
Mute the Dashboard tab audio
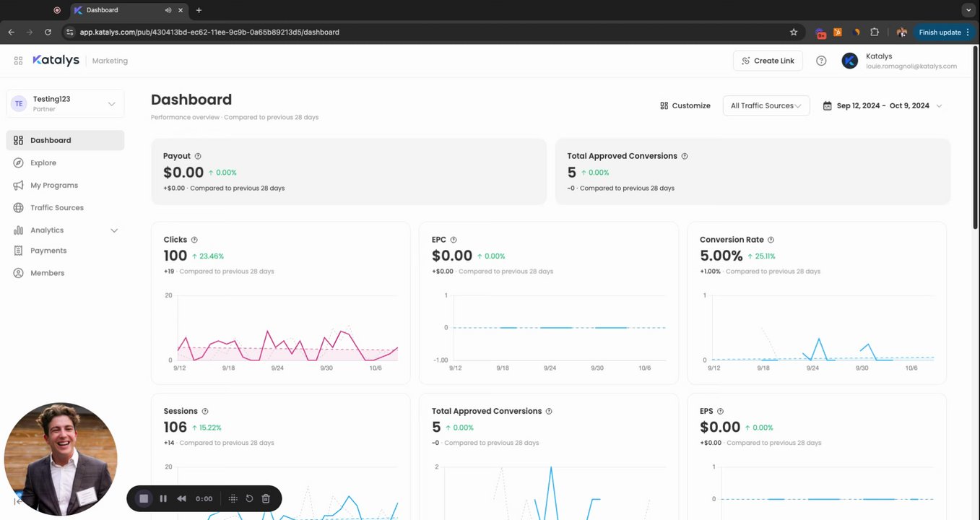[168, 10]
